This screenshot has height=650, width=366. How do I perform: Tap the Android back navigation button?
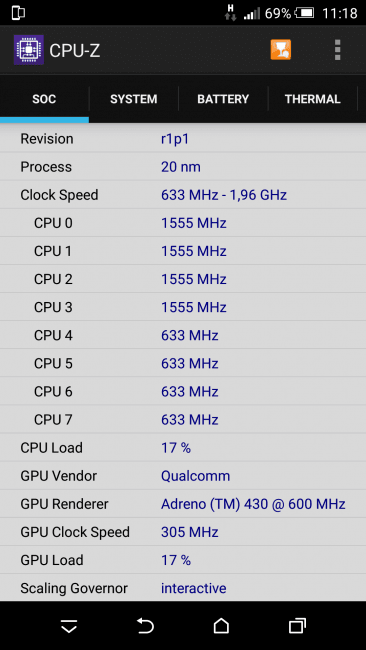click(145, 625)
